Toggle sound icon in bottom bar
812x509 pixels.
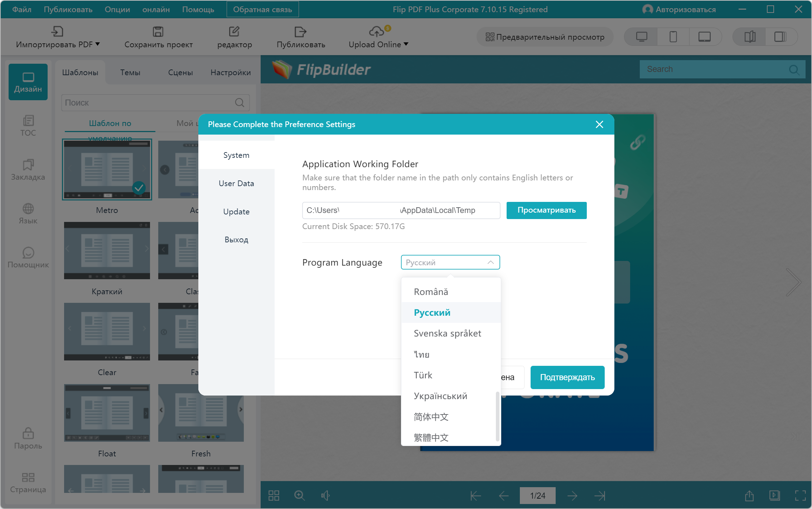click(x=325, y=495)
